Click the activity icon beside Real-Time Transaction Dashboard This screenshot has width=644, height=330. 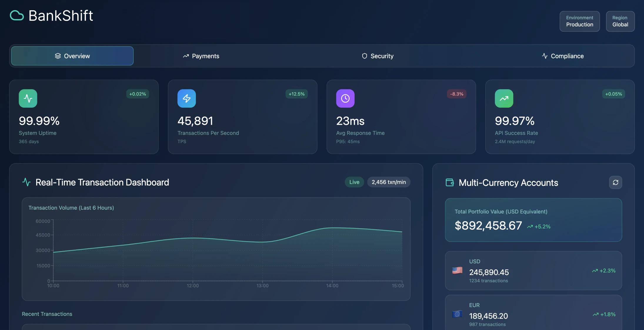[x=26, y=182]
